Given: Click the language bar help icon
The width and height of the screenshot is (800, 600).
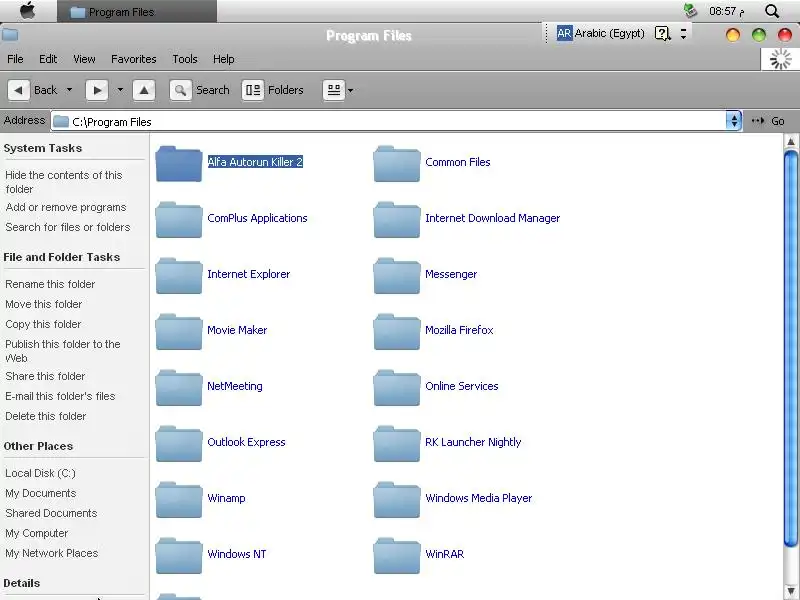Looking at the screenshot, I should coord(662,34).
